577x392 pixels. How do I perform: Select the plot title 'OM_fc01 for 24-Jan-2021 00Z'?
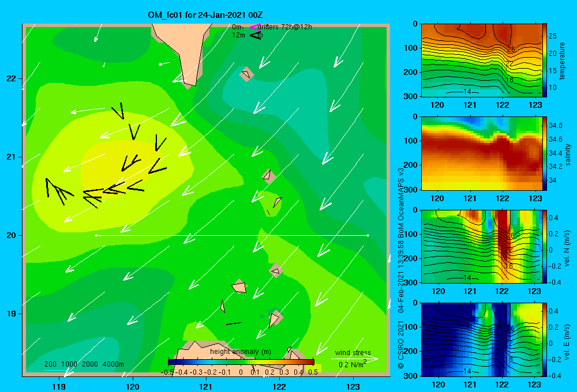[205, 15]
